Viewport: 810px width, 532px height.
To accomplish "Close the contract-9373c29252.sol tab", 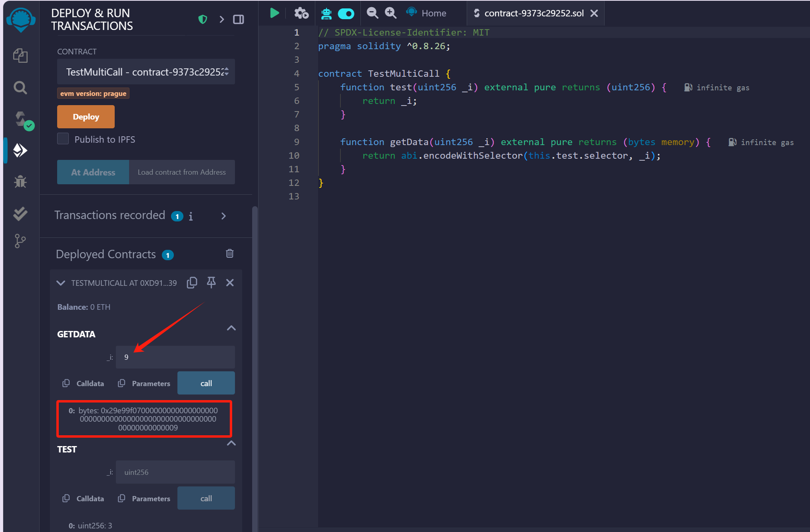I will click(x=594, y=13).
